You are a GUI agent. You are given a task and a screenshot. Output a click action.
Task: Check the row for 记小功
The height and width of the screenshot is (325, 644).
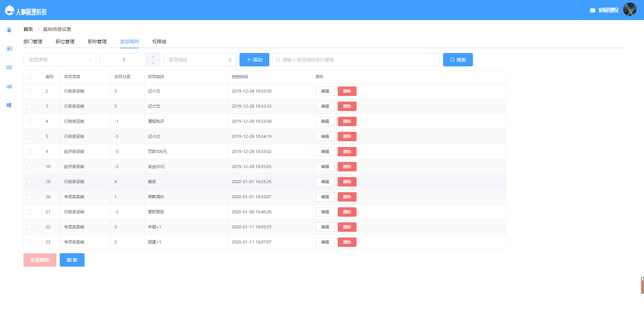pyautogui.click(x=30, y=91)
